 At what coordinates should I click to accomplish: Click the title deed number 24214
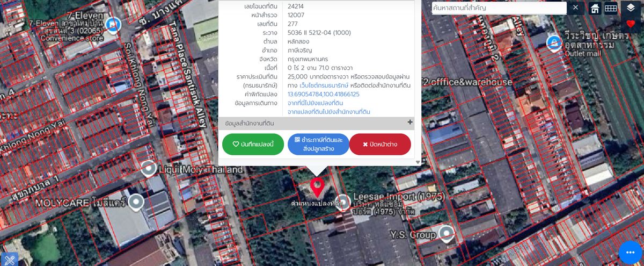click(x=297, y=6)
